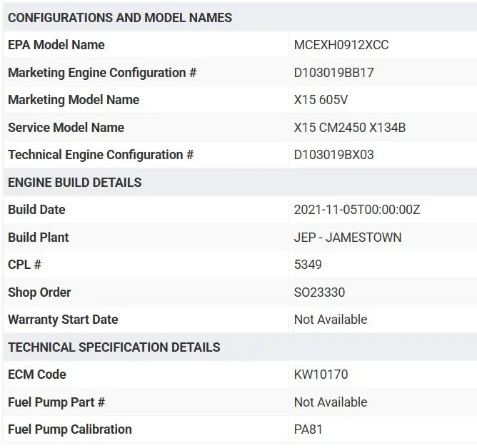
Task: Select the X15 CM2450 X134B value
Action: point(349,128)
